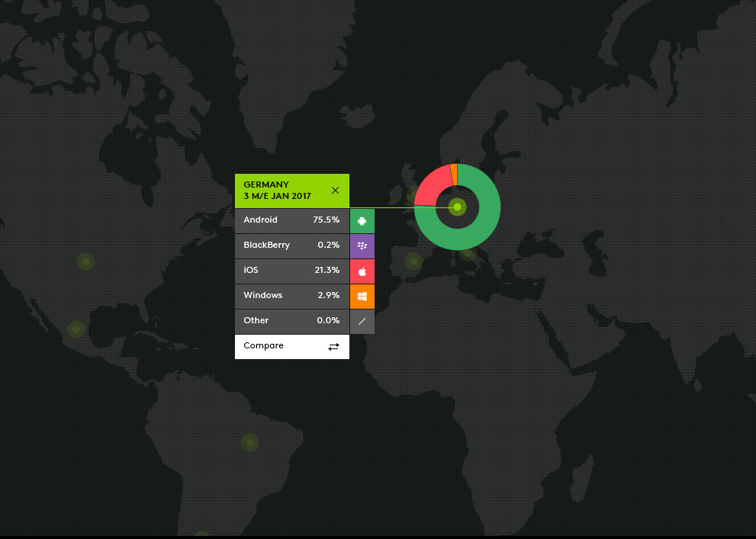Click the Germany marker in donut center
The image size is (756, 539).
[x=458, y=207]
